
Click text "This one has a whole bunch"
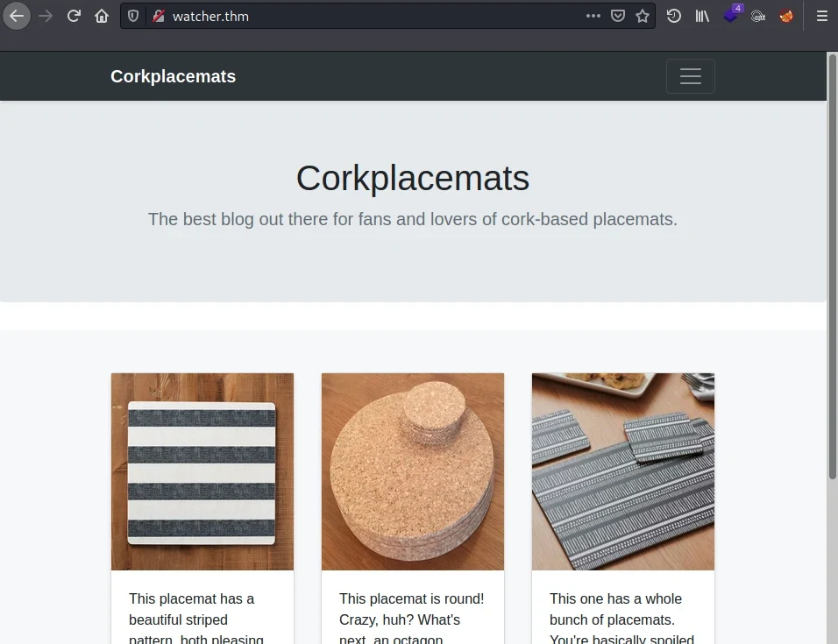coord(615,609)
